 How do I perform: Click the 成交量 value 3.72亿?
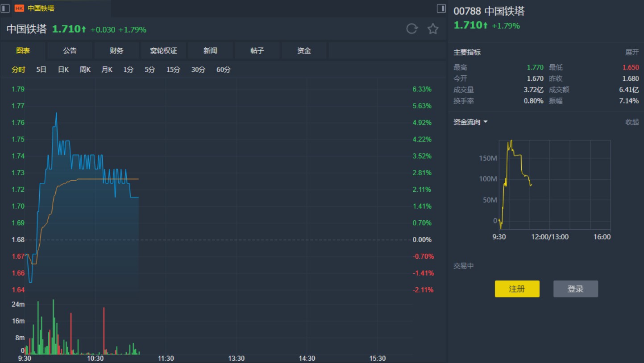tap(534, 90)
